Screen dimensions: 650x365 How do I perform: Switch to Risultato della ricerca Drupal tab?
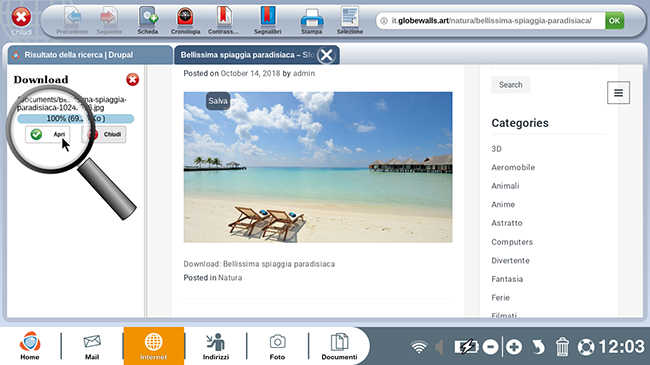click(90, 55)
